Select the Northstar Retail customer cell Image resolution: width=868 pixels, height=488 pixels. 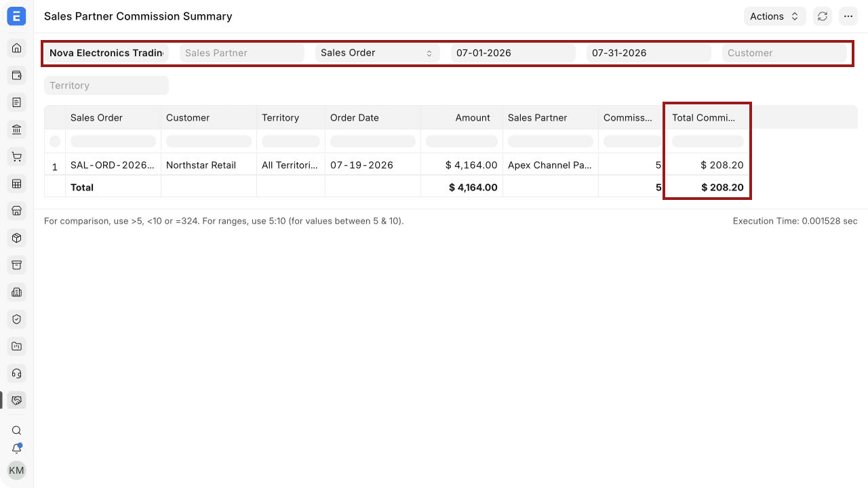tap(209, 165)
